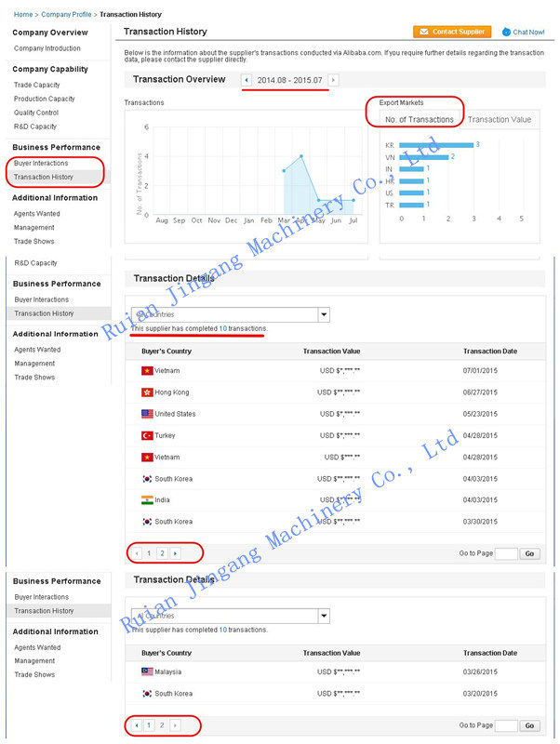The width and height of the screenshot is (560, 744).
Task: Click Vietnam flag in the 07/01/2015 row
Action: point(147,370)
